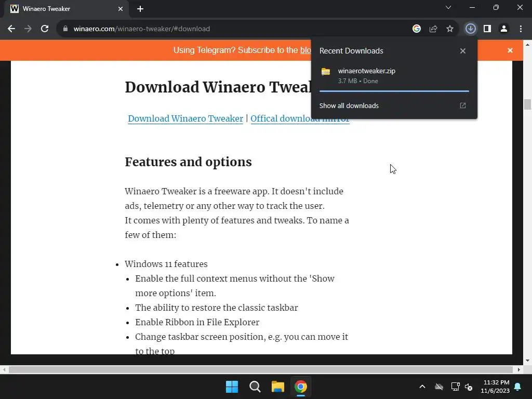Click the horizontal scrollbar right arrow
532x399 pixels.
519,369
